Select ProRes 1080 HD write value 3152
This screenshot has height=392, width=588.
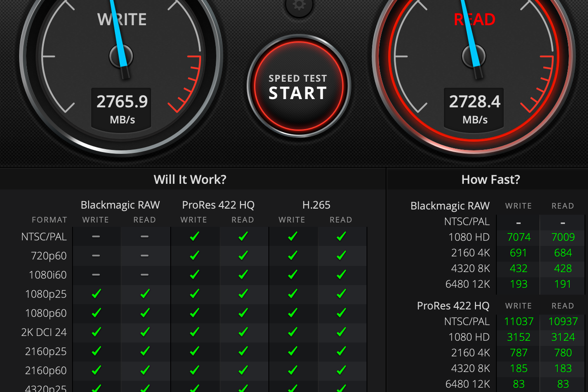(x=519, y=337)
